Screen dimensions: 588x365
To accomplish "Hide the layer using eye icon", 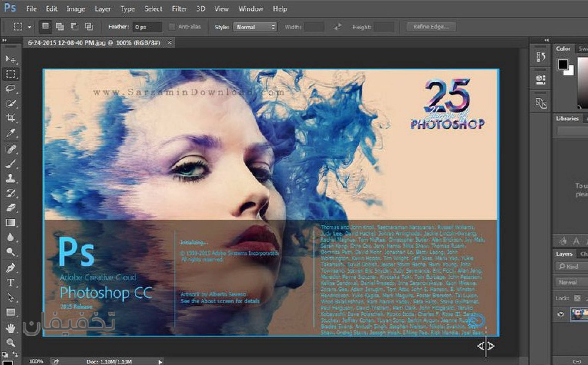I will pos(561,314).
